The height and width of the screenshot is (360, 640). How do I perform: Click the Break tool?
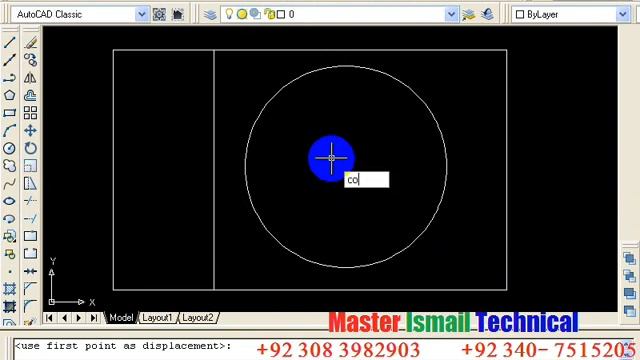click(31, 254)
